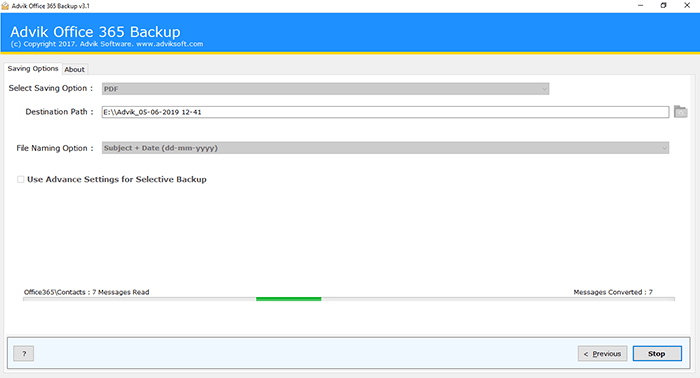700x378 pixels.
Task: Go back with the Previous button
Action: [x=602, y=353]
